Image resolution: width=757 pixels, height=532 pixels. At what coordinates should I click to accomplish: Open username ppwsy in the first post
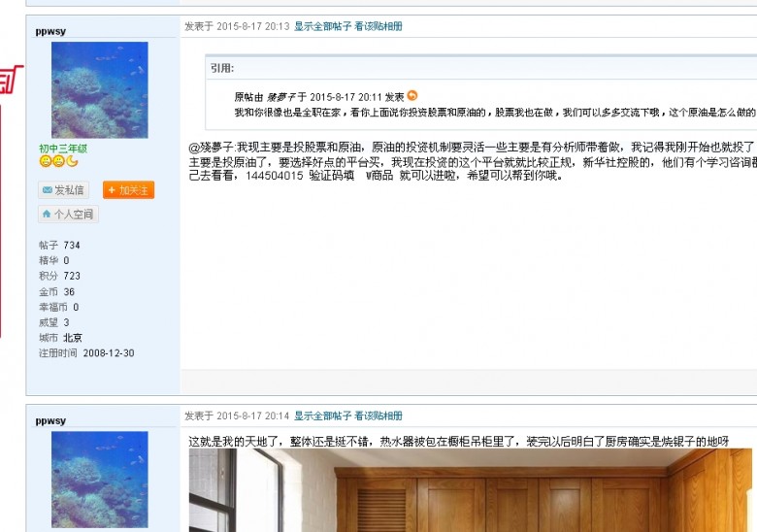coord(50,31)
